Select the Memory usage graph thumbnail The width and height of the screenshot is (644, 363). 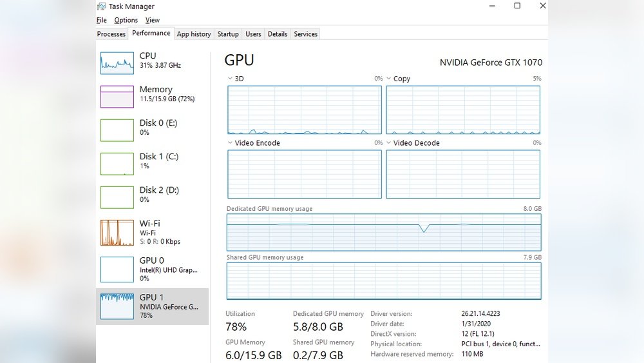[117, 96]
